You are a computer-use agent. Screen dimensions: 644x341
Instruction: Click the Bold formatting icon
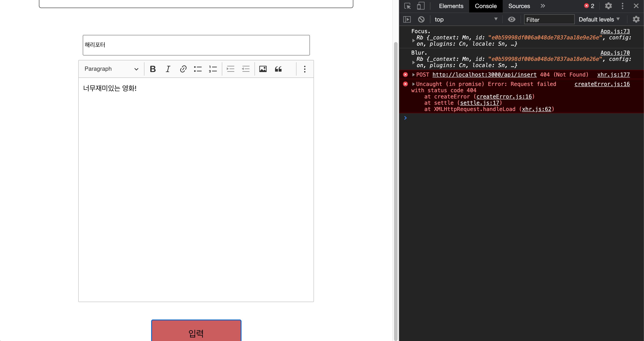pos(153,69)
